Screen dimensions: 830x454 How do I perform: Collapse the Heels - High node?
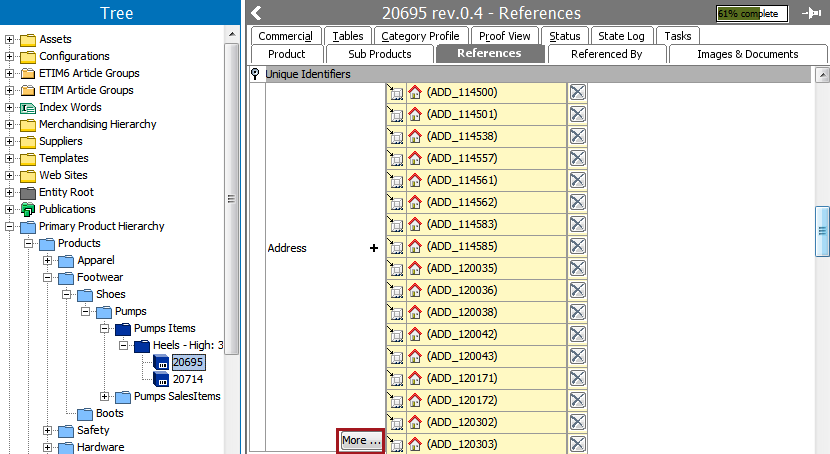pos(124,346)
